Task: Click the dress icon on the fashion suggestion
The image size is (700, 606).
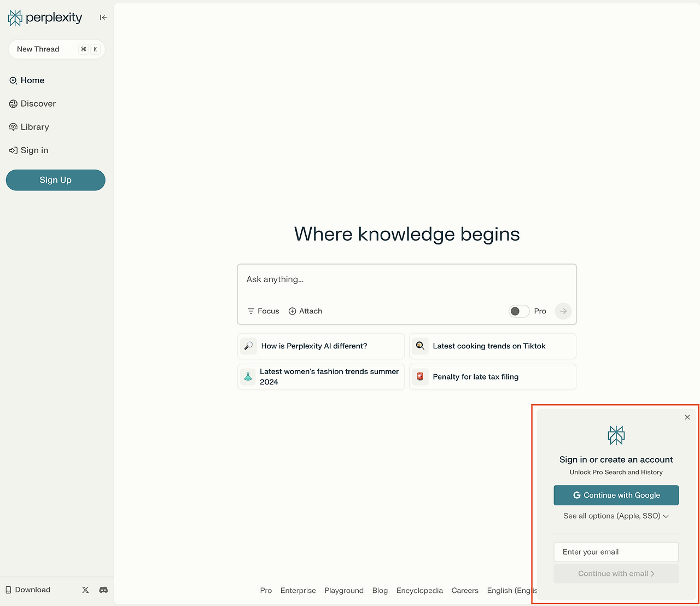Action: click(x=248, y=377)
